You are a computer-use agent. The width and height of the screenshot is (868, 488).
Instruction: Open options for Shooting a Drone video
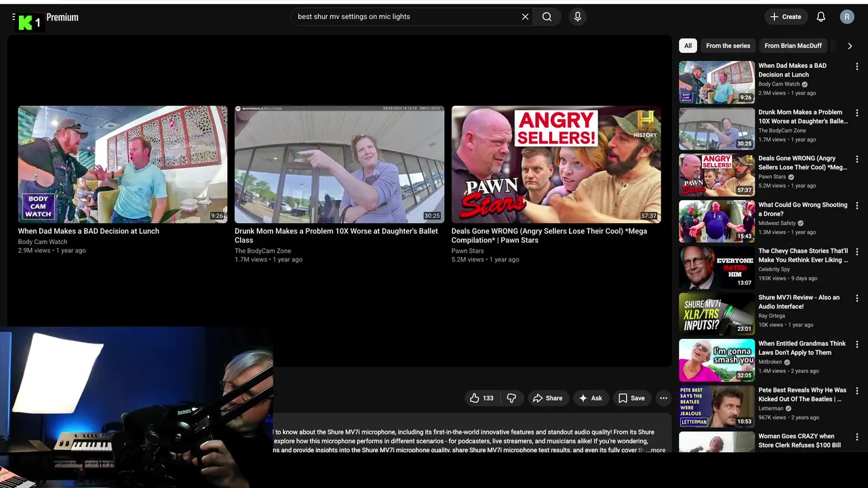(x=857, y=205)
